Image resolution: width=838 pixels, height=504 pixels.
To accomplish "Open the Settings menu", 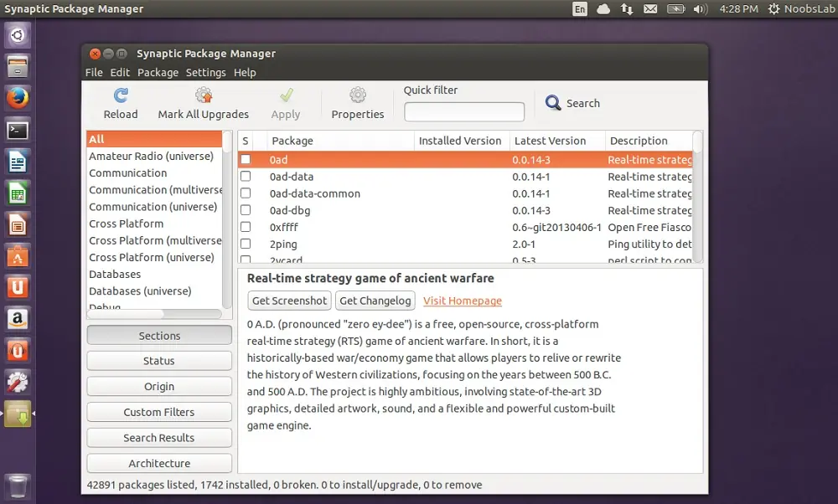I will [206, 73].
